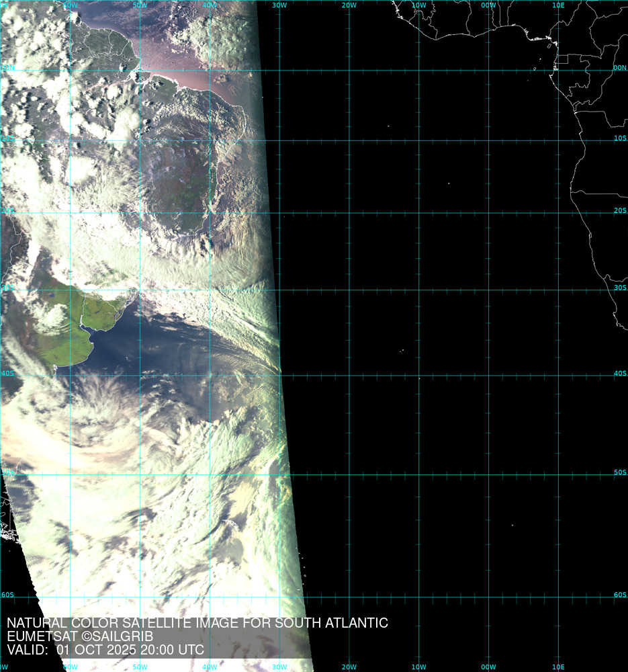This screenshot has width=628, height=672.
Task: Click the 'VALID: 01 OCT 2025 20:00 UTC' timestamp
Action: pyautogui.click(x=105, y=650)
